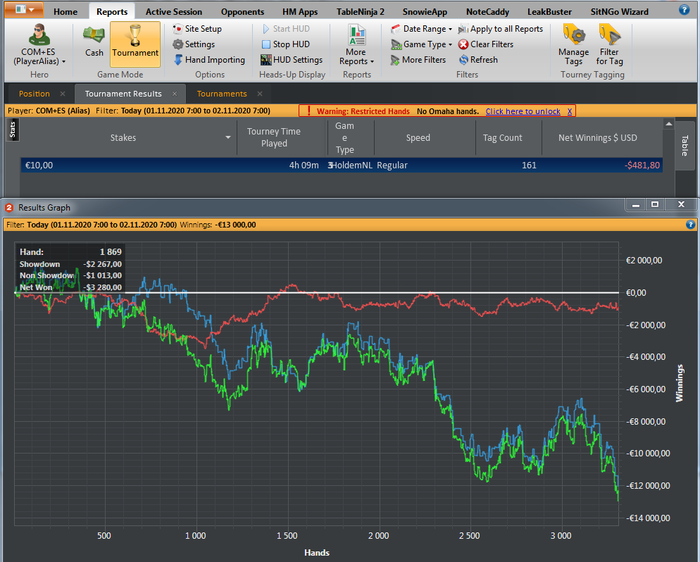
Task: Select Tournament game mode
Action: (x=135, y=44)
